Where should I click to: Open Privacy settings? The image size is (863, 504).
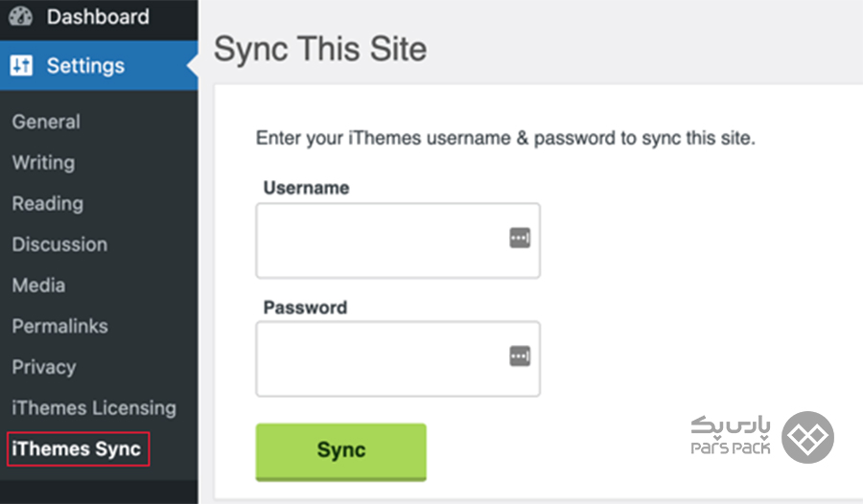(44, 367)
